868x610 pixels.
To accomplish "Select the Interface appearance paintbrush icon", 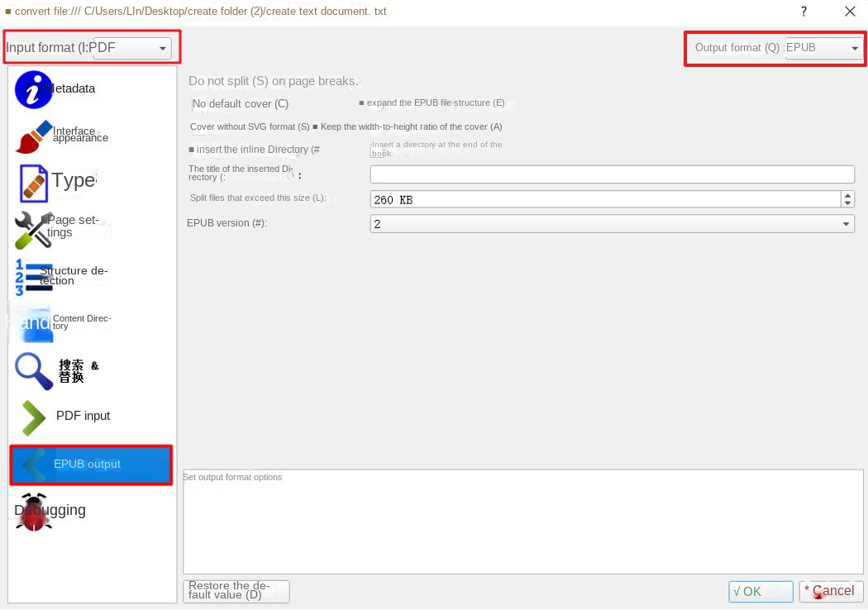I will [x=34, y=136].
